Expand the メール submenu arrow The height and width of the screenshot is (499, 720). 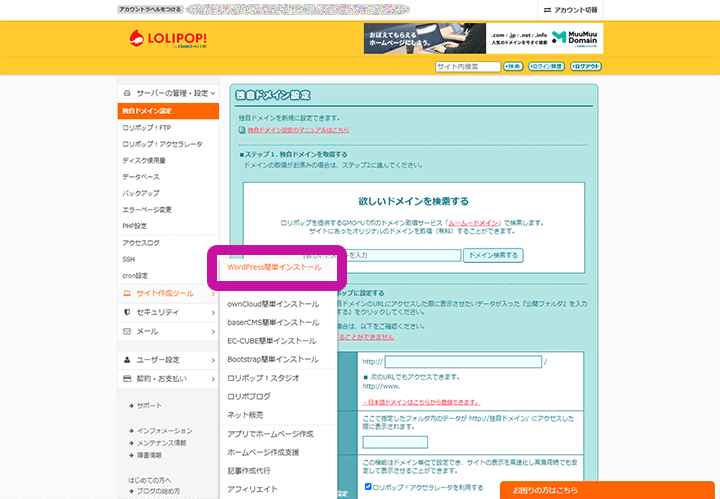tap(213, 331)
